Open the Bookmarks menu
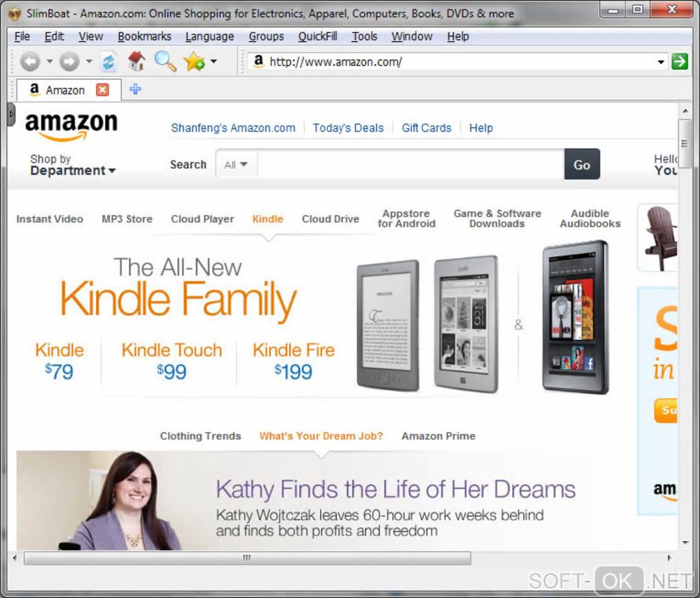Screen dimensions: 700x598 pyautogui.click(x=144, y=36)
